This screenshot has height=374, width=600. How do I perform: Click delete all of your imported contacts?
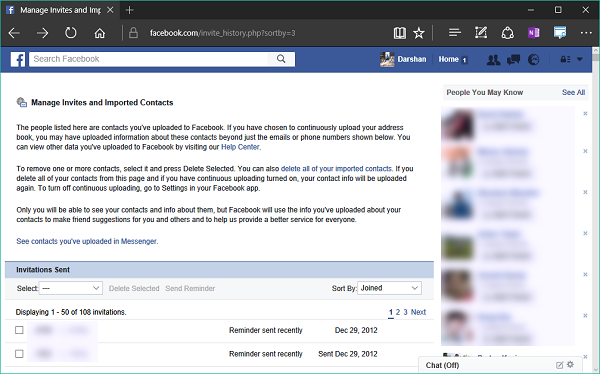tap(336, 169)
